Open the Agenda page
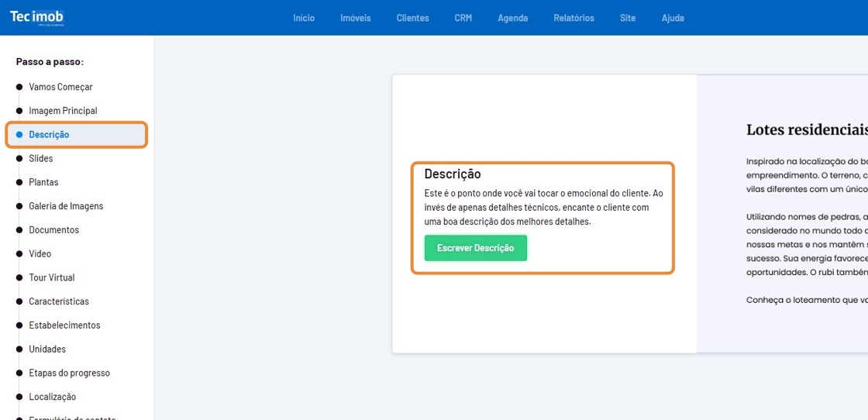Screen dimensions: 868x420 click(x=512, y=18)
